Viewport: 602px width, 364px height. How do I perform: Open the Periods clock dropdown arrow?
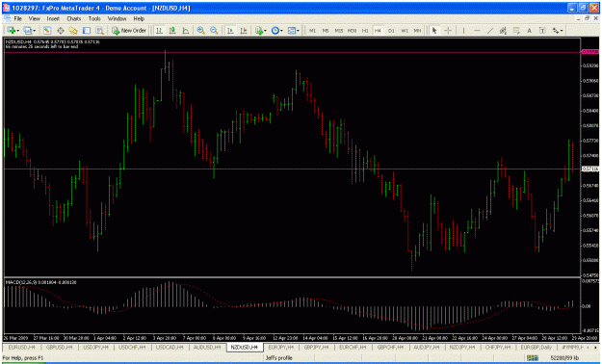click(282, 31)
